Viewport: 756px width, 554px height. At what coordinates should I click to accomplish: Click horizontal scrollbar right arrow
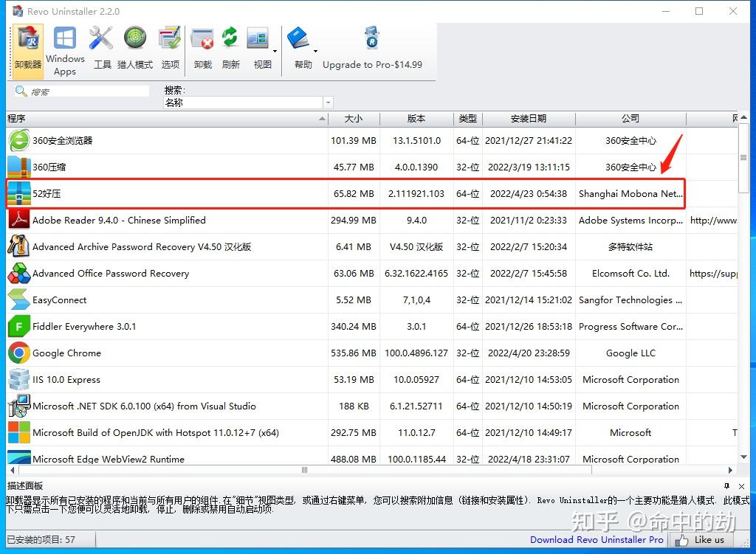click(x=730, y=470)
